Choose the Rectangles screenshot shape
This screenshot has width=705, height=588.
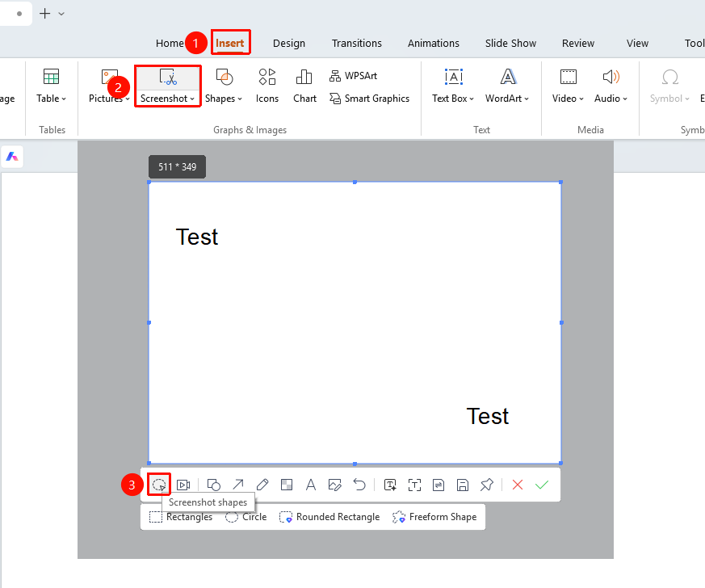(x=181, y=517)
